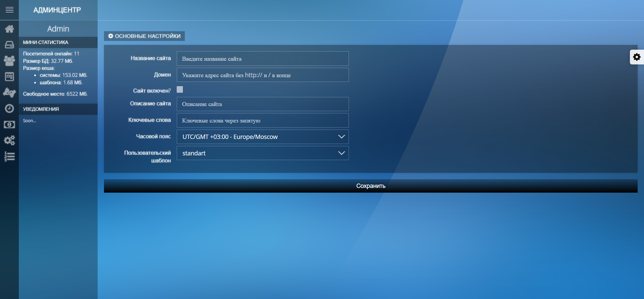Open the home icon in the sidebar

coord(9,29)
